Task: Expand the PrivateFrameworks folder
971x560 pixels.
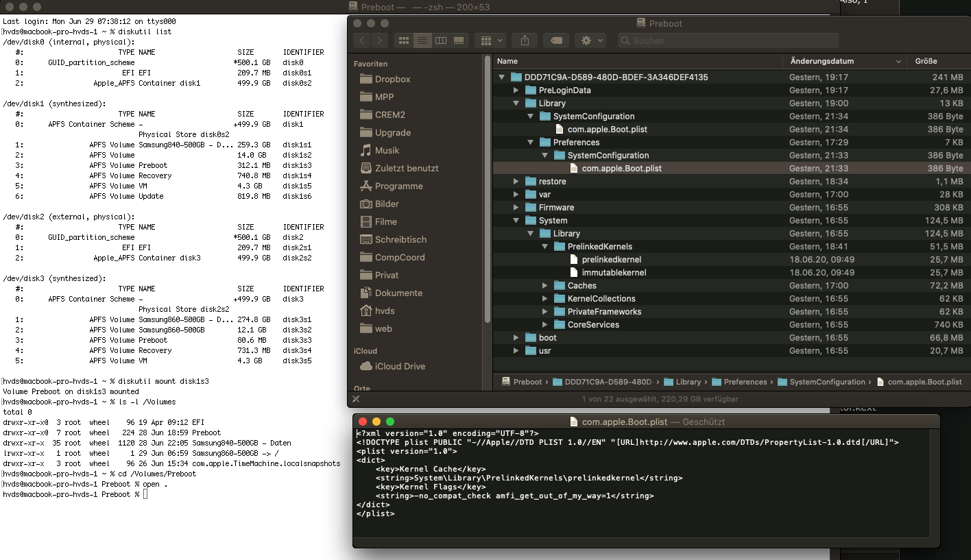Action: coord(544,312)
